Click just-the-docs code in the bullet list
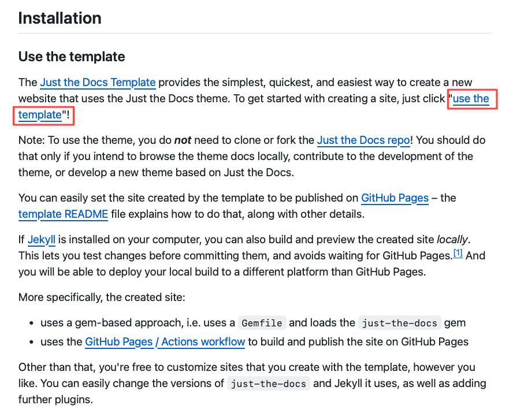 point(400,323)
